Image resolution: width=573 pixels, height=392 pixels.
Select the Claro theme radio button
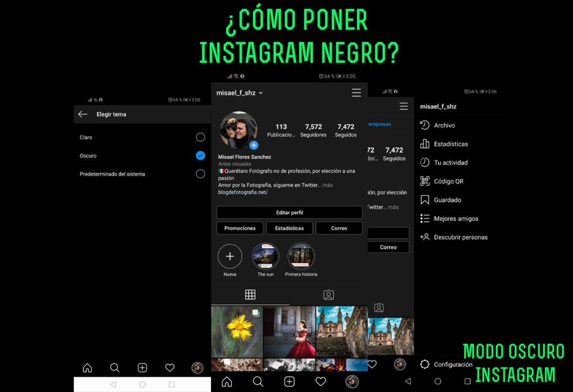tap(200, 137)
